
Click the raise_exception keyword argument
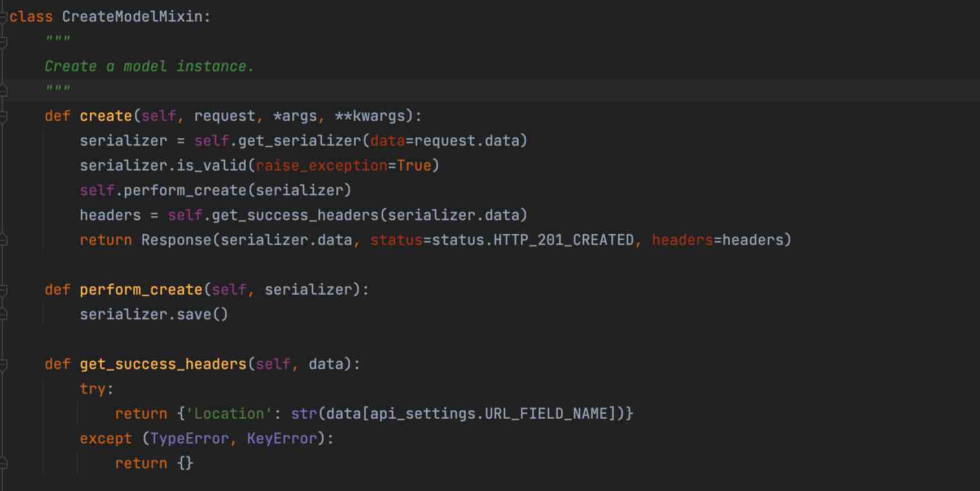(322, 166)
